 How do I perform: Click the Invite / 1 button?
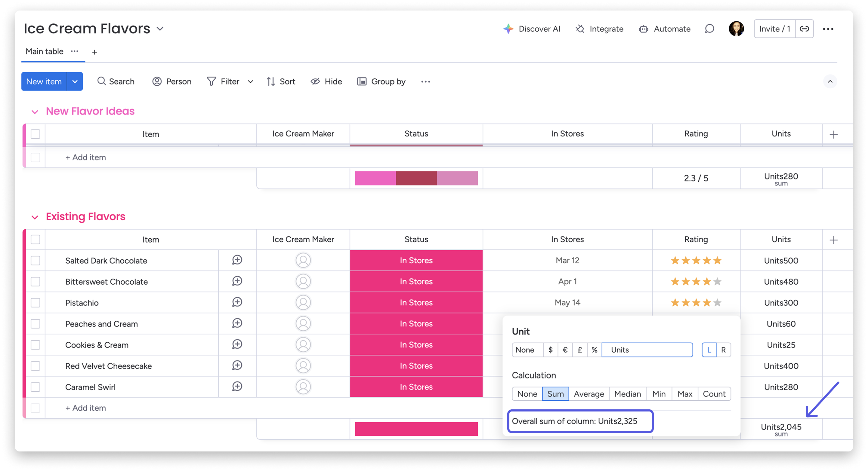(x=774, y=29)
